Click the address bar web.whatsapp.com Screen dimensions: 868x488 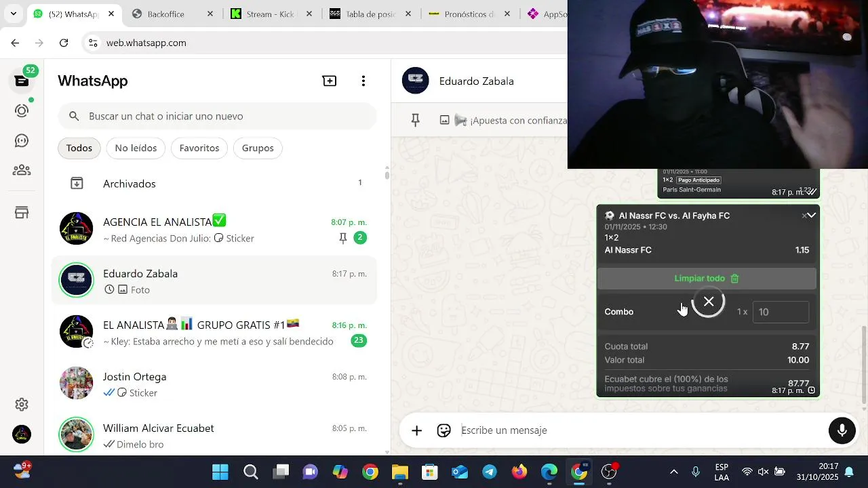pos(146,43)
